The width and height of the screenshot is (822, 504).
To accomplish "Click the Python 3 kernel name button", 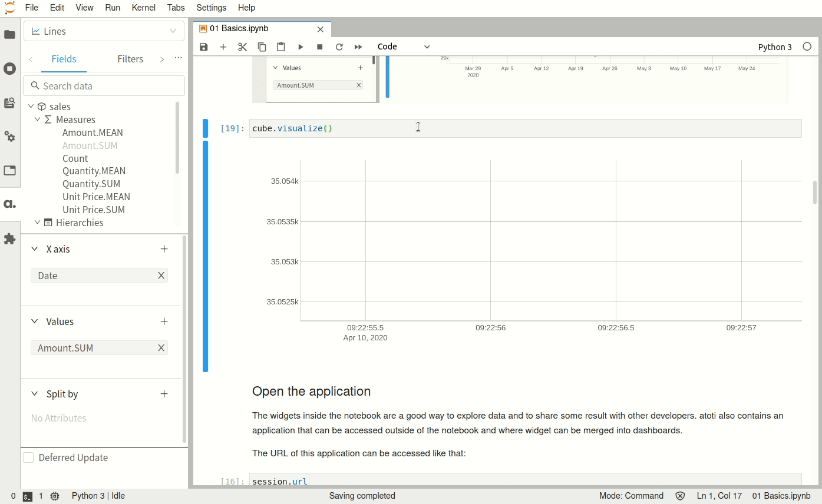I will pos(775,47).
